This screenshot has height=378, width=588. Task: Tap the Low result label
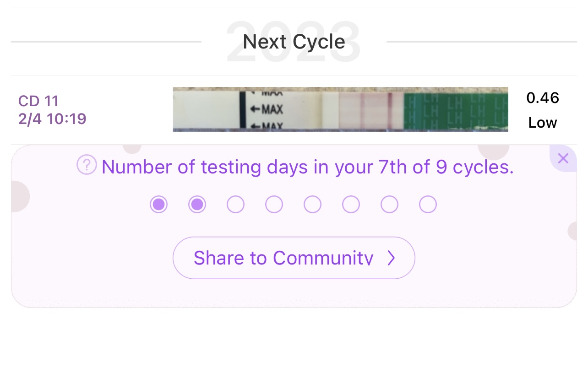[543, 123]
